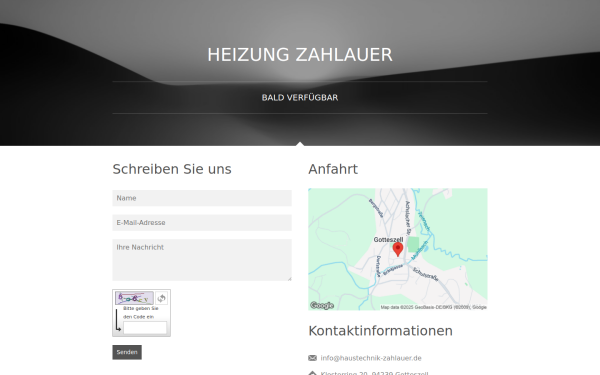Click the red map pin marker
The height and width of the screenshot is (375, 600).
tap(398, 249)
